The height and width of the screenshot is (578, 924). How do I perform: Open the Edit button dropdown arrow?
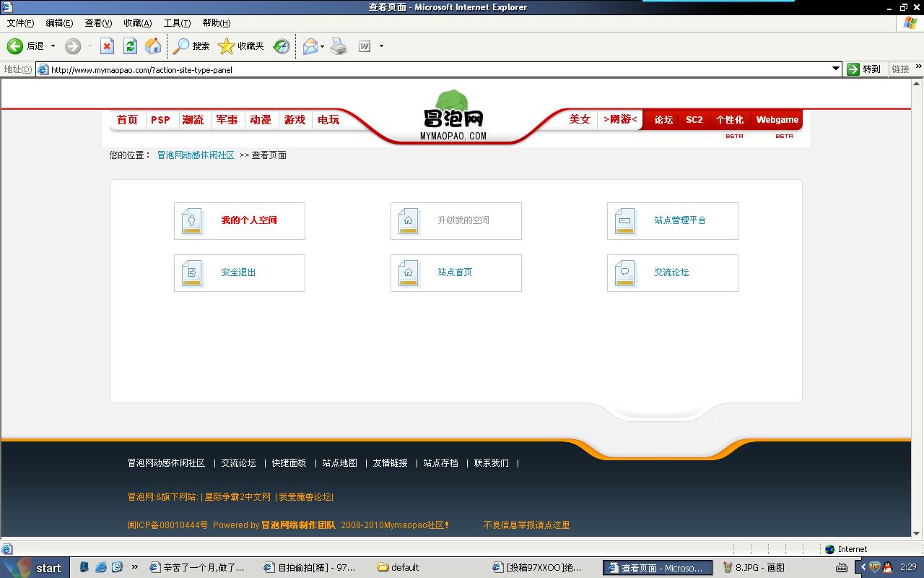(x=381, y=46)
